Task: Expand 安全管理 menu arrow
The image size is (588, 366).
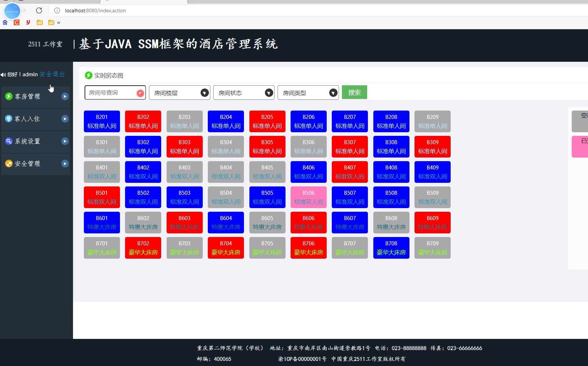Action: (65, 163)
